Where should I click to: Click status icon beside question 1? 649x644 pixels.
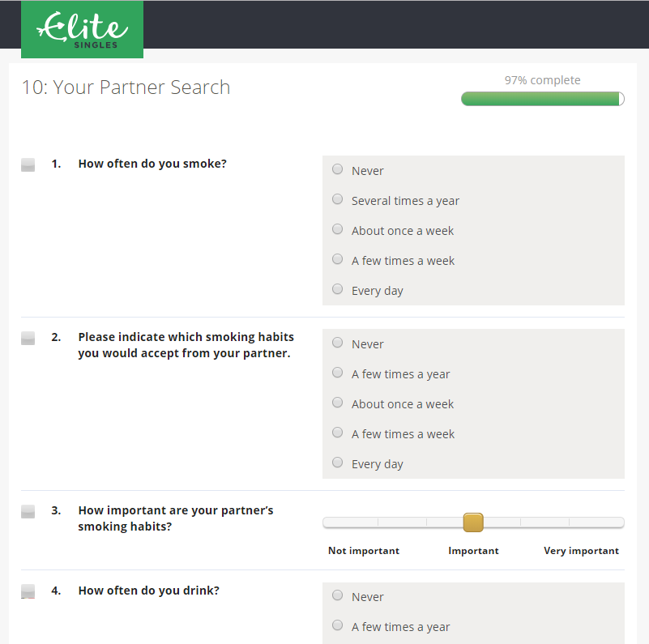28,164
